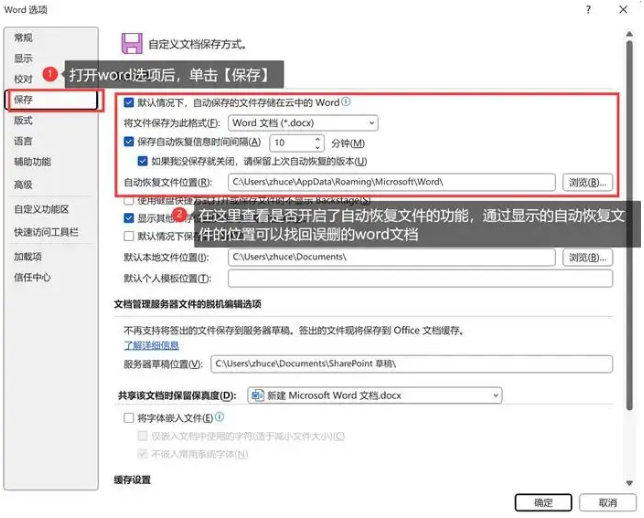Select the 保存 category

52,99
